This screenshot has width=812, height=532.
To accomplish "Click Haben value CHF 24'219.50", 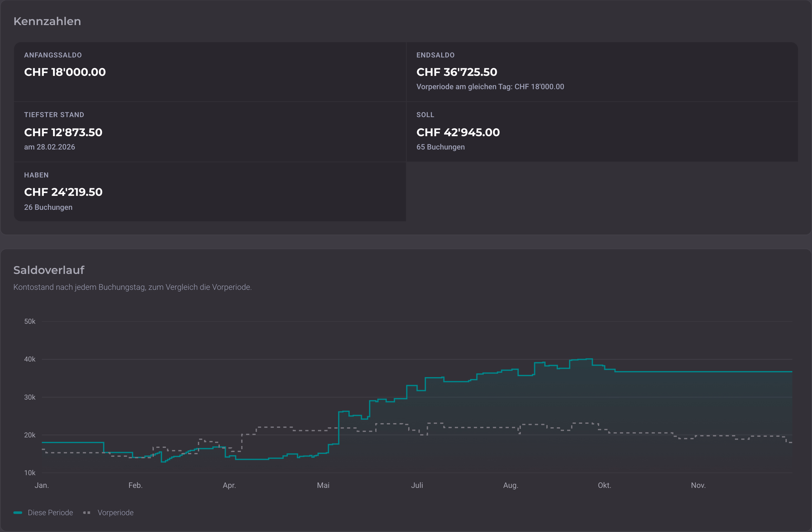I will pos(63,192).
